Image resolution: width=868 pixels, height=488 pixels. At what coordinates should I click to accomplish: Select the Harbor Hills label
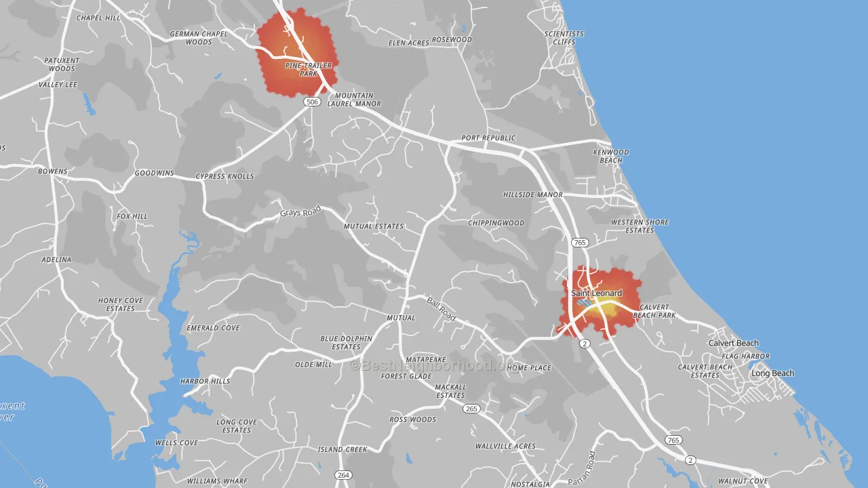pyautogui.click(x=205, y=382)
